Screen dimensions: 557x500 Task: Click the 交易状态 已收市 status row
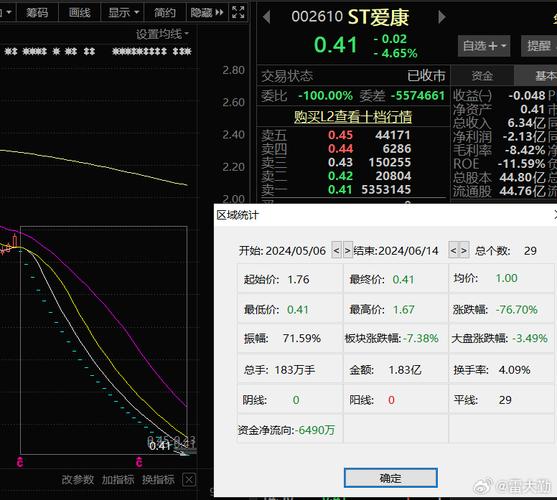pyautogui.click(x=353, y=76)
